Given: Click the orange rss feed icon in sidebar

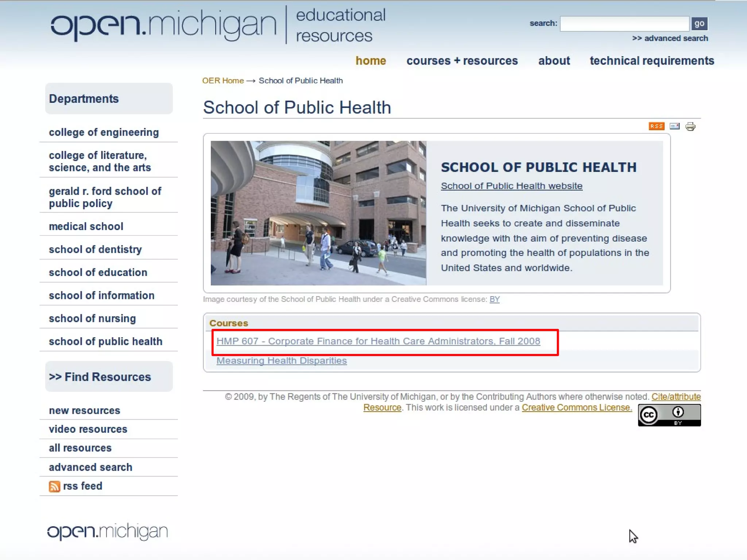Looking at the screenshot, I should click(x=54, y=486).
